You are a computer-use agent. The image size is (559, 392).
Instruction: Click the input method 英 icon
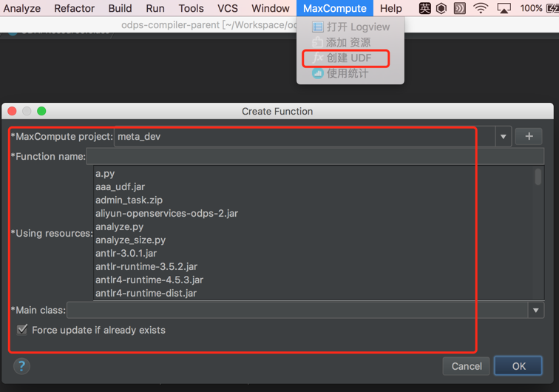coord(424,8)
